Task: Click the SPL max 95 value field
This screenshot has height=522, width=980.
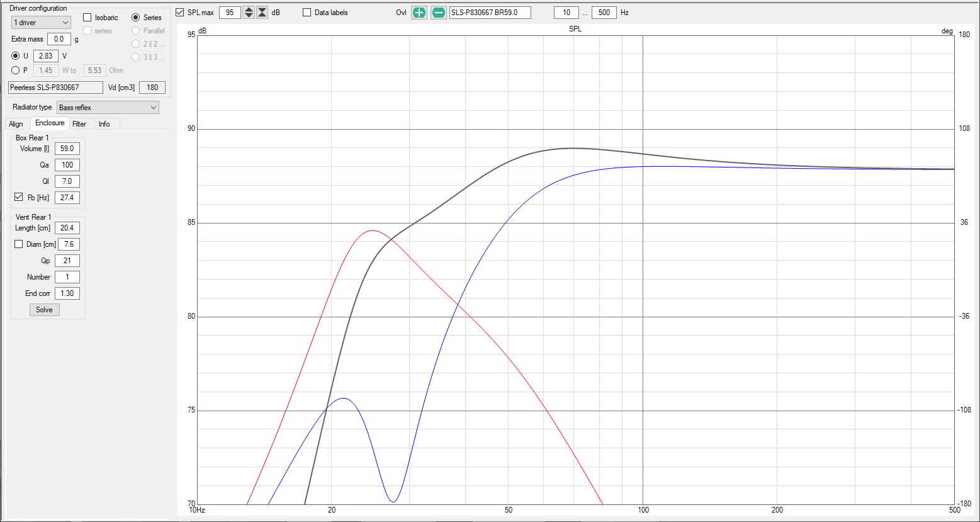Action: point(230,13)
